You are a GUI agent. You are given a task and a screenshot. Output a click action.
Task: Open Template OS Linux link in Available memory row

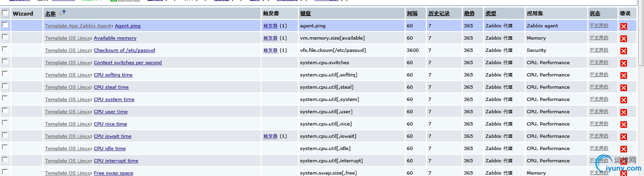point(68,38)
